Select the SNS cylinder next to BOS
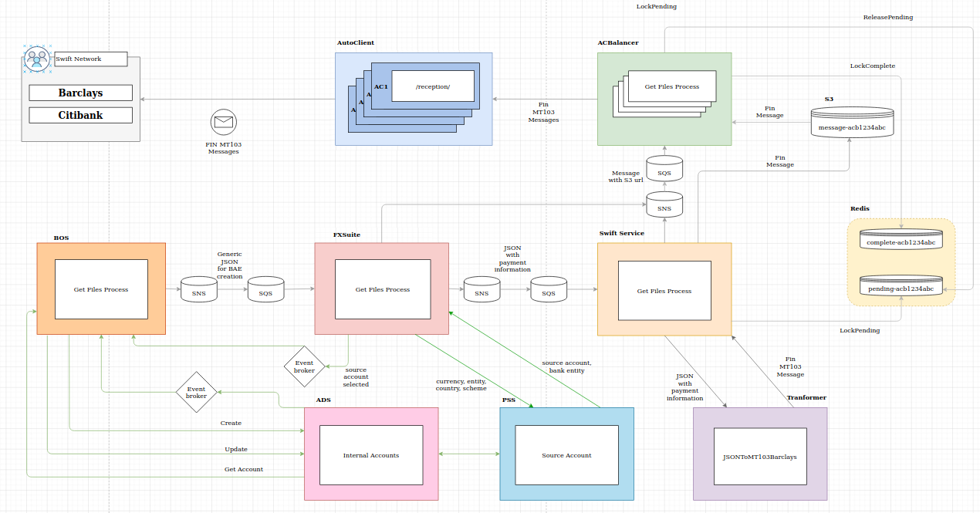980x513 pixels. click(199, 289)
